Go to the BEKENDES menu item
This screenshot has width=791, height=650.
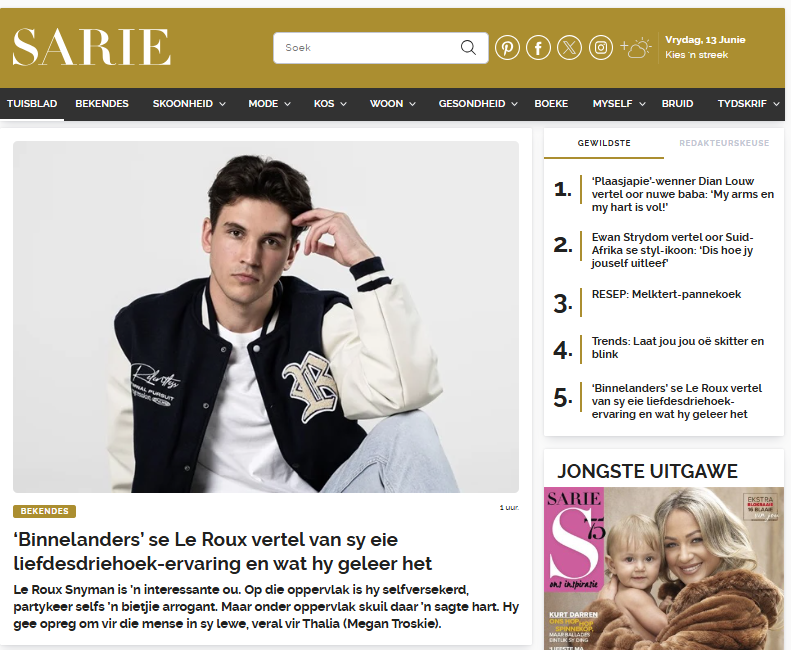point(102,103)
